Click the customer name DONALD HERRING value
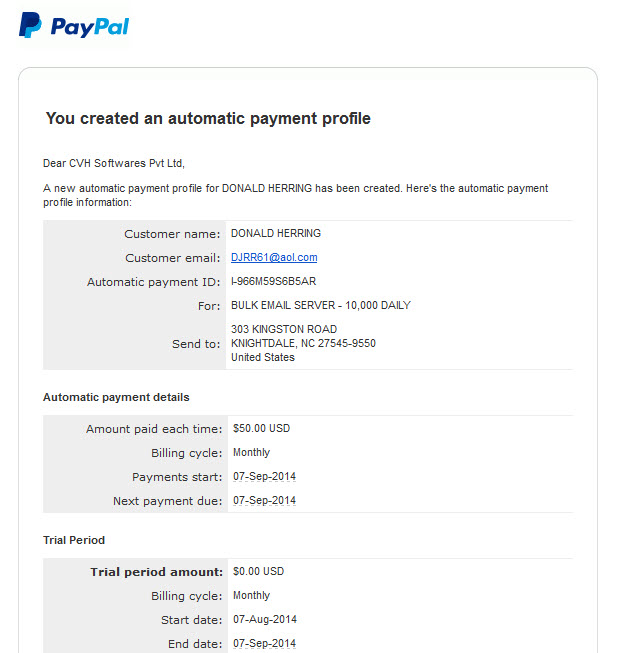Viewport: 637px width, 653px height. click(276, 233)
